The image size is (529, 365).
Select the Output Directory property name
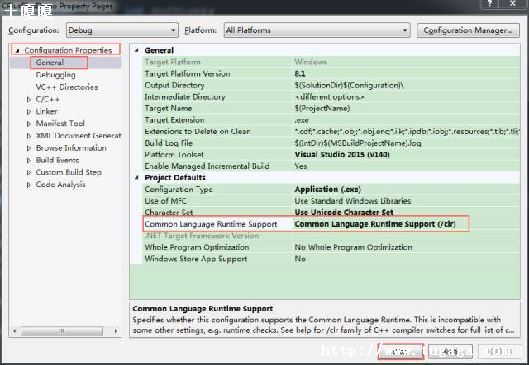(x=174, y=85)
